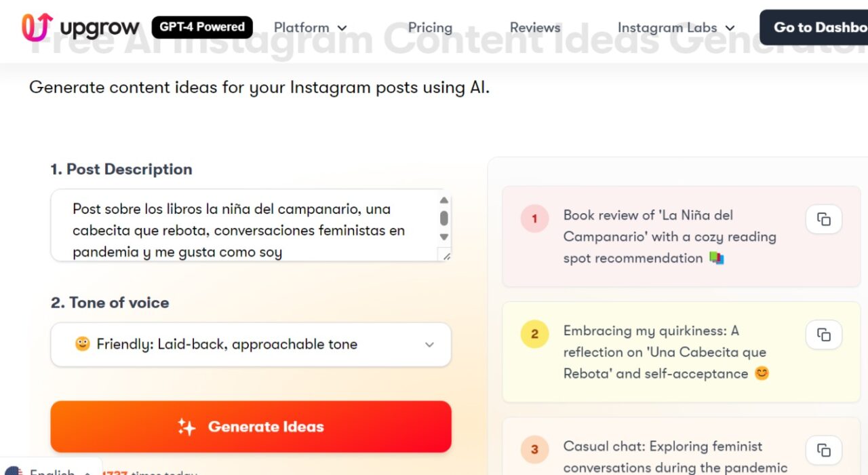868x475 pixels.
Task: Copy the 'Una Cabecita que Rebota' idea
Action: tap(823, 335)
